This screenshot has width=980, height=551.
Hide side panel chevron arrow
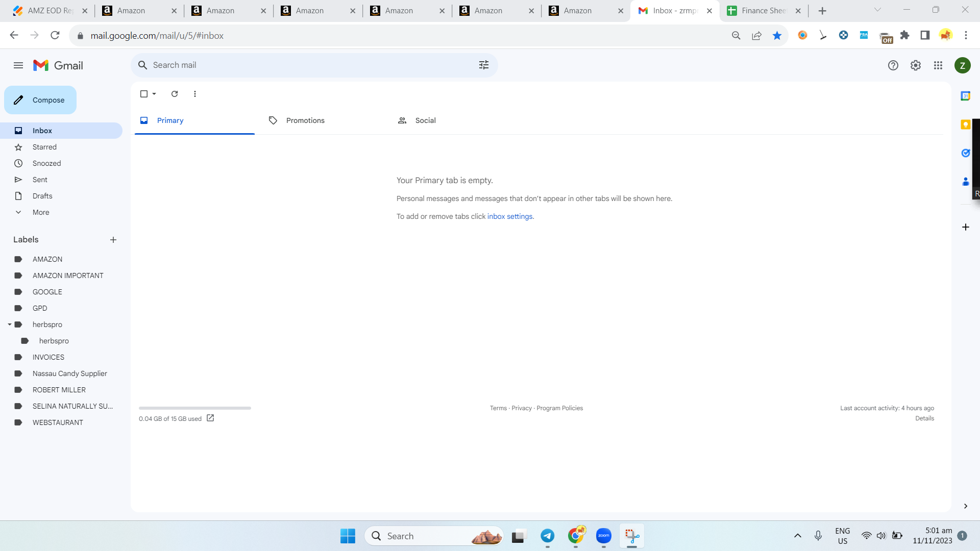click(x=965, y=506)
